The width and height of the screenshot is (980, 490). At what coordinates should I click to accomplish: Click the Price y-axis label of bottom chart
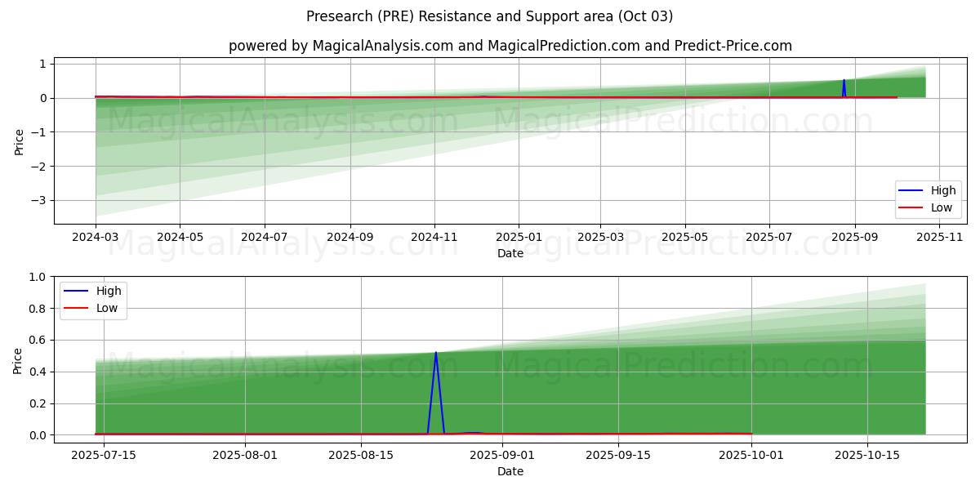click(19, 359)
